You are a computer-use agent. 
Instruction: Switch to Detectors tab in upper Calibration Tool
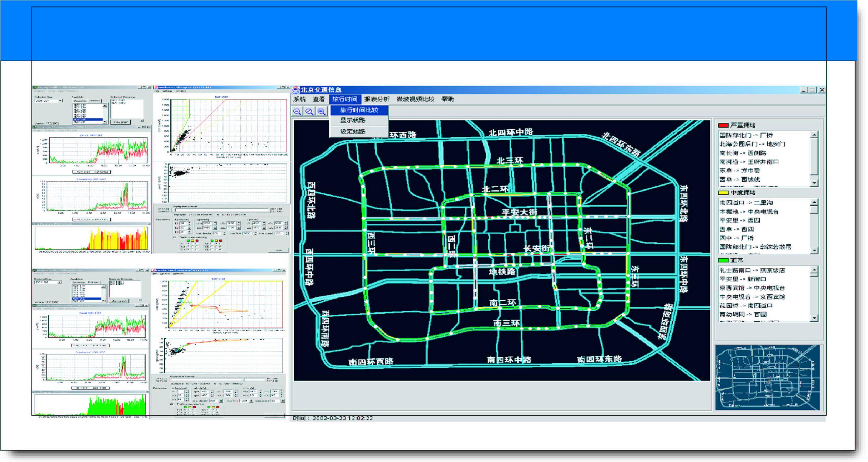[x=80, y=101]
